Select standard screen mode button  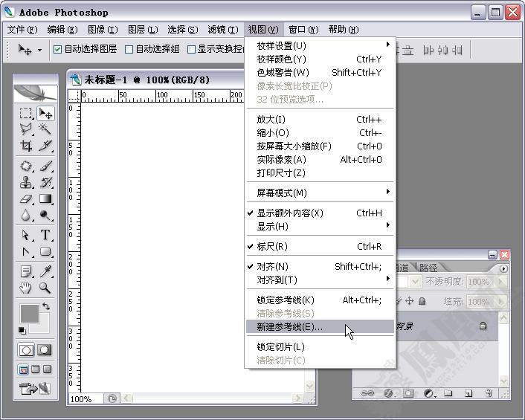pos(23,369)
